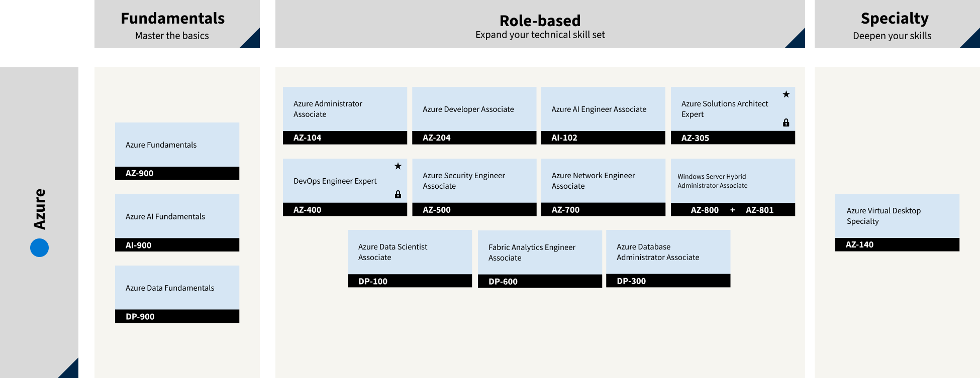
Task: Select the Role-based header tab
Action: [x=540, y=24]
